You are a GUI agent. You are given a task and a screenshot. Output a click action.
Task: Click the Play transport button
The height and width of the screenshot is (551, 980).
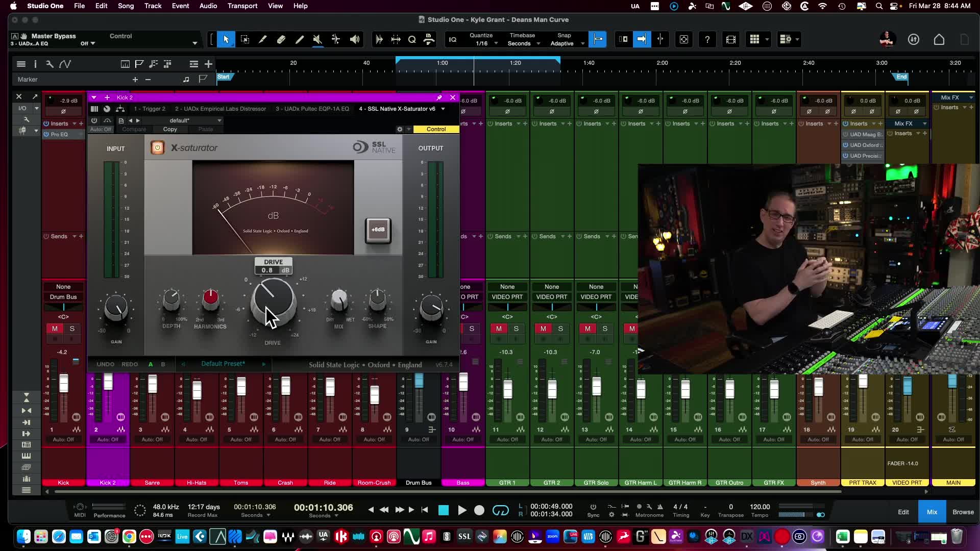pos(462,510)
